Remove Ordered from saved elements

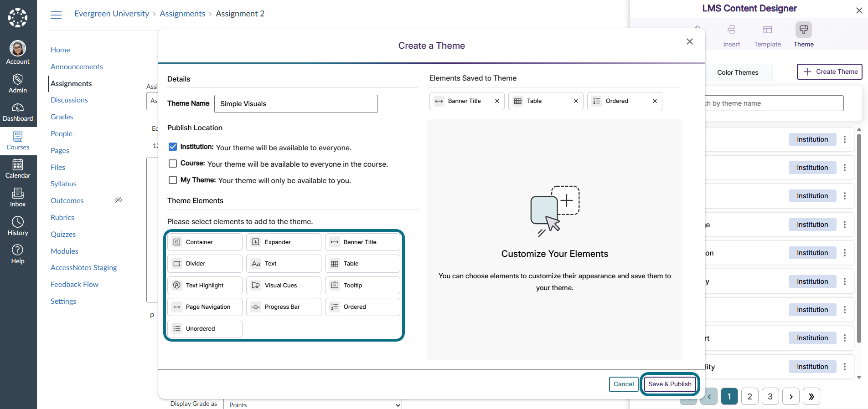(x=655, y=101)
